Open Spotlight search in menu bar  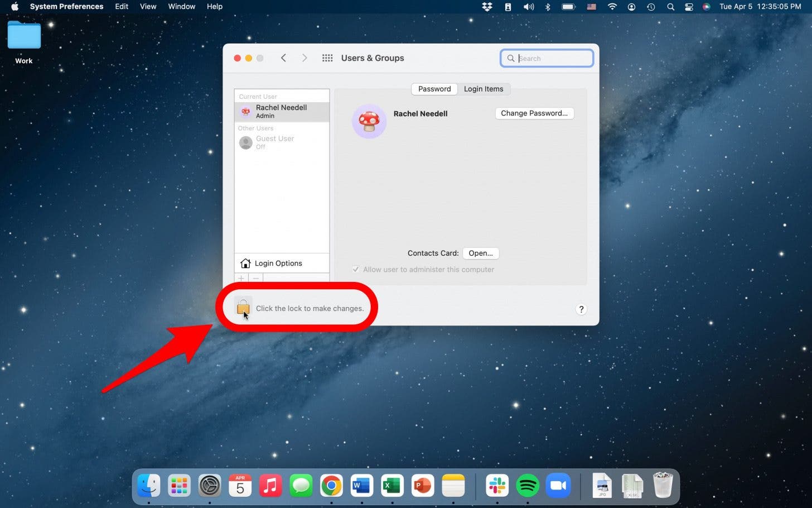click(x=670, y=7)
